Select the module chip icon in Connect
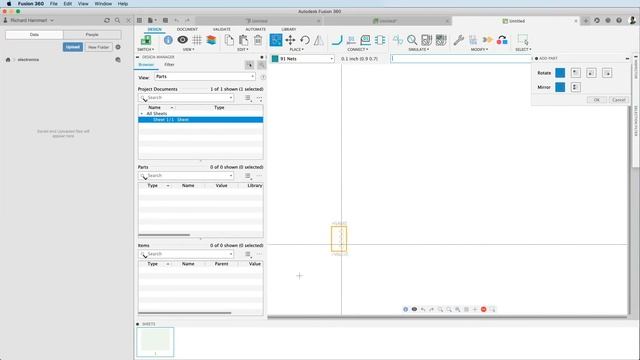Screen dimensions: 640x360 coord(380,40)
